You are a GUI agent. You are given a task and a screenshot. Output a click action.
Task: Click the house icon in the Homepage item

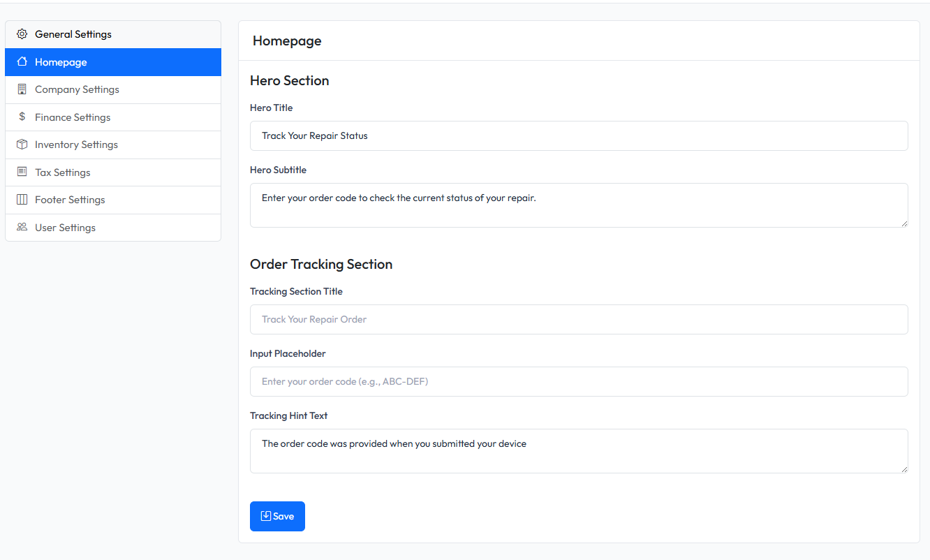tap(22, 62)
